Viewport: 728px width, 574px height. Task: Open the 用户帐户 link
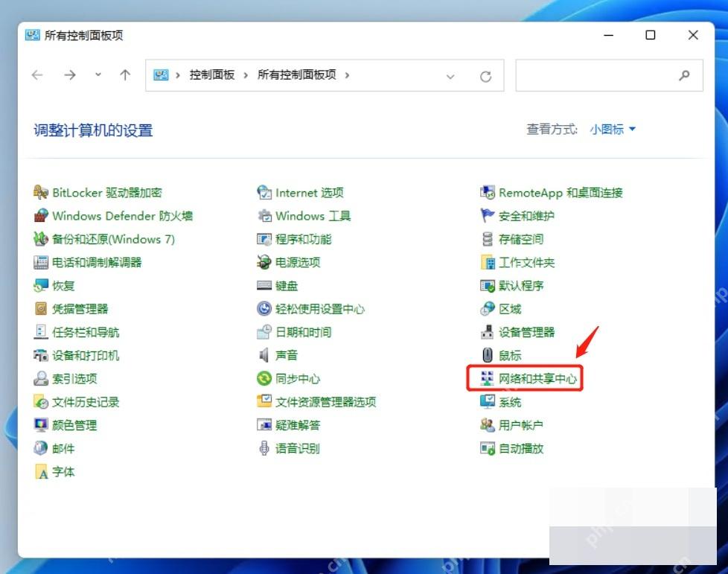point(521,425)
